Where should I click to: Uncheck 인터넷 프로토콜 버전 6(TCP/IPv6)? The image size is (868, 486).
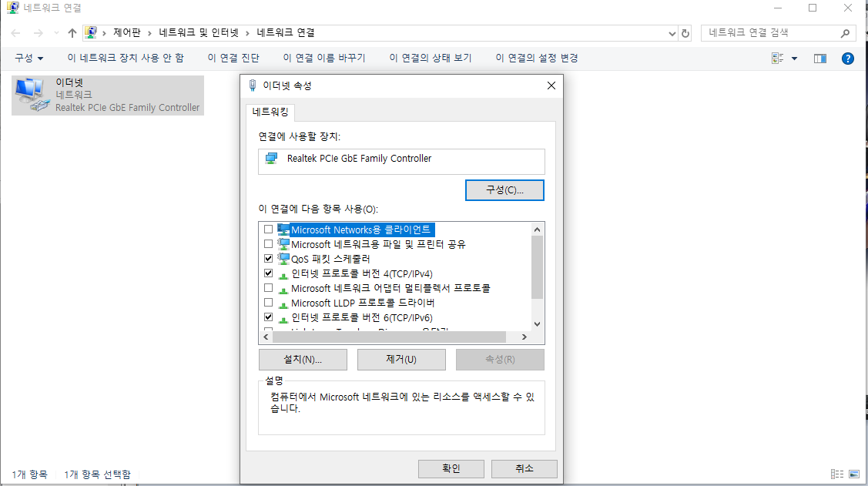point(269,317)
